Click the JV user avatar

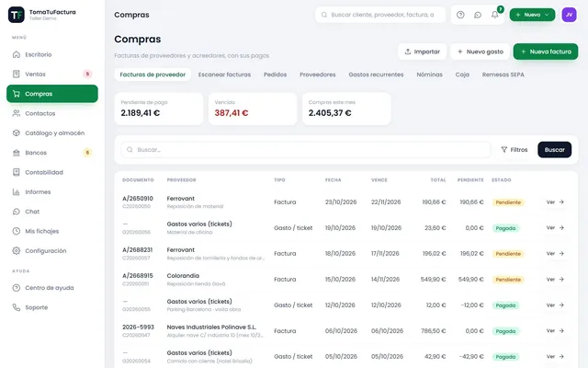pos(569,15)
